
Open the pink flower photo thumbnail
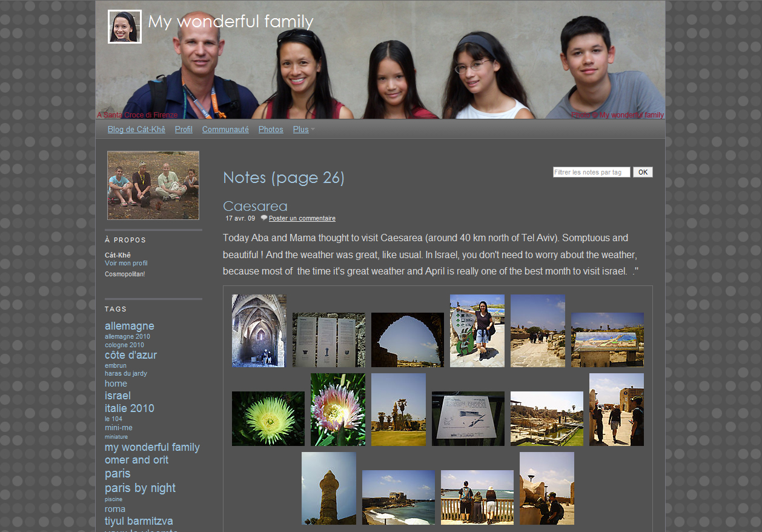point(338,410)
